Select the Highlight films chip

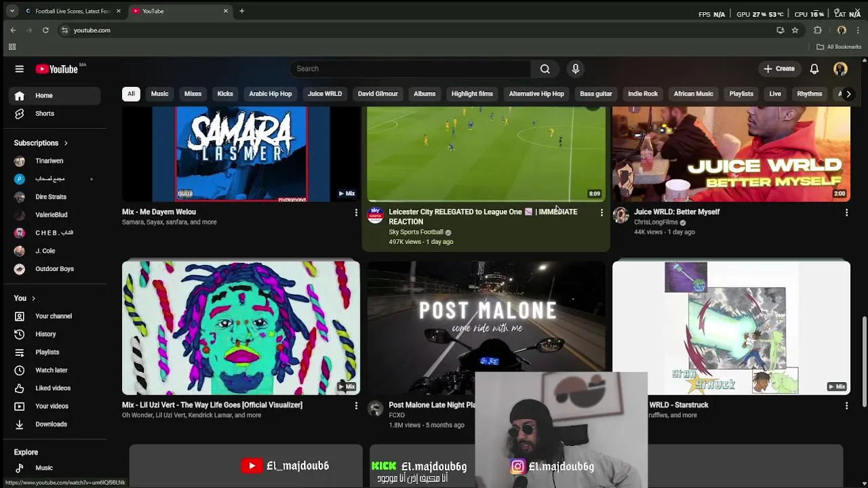coord(472,94)
